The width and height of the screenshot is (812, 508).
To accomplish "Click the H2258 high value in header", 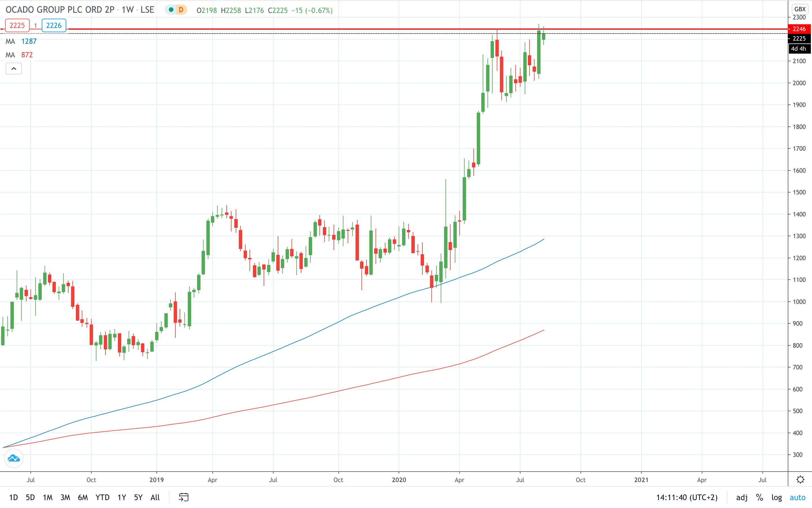I will pos(231,10).
